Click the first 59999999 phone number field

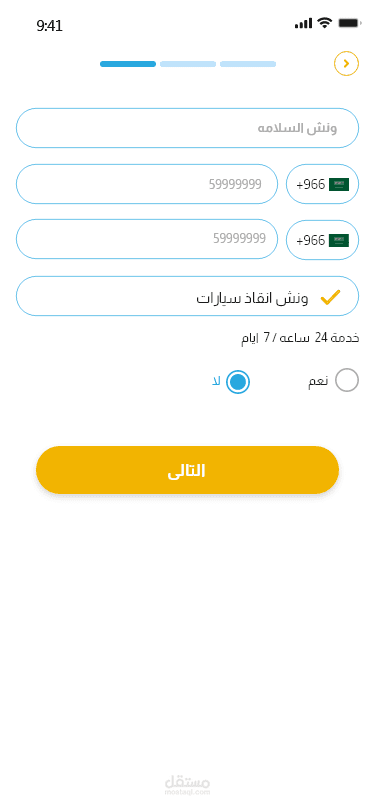click(x=147, y=184)
